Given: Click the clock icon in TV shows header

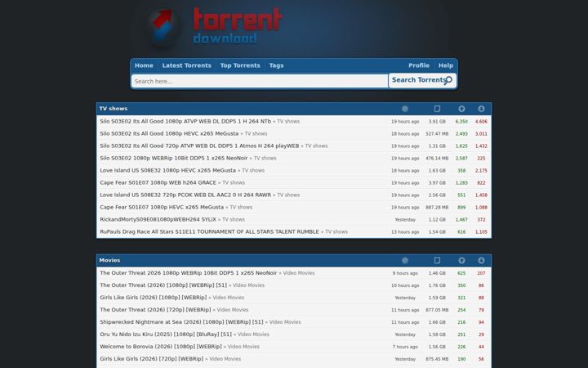Looking at the screenshot, I should [x=405, y=109].
